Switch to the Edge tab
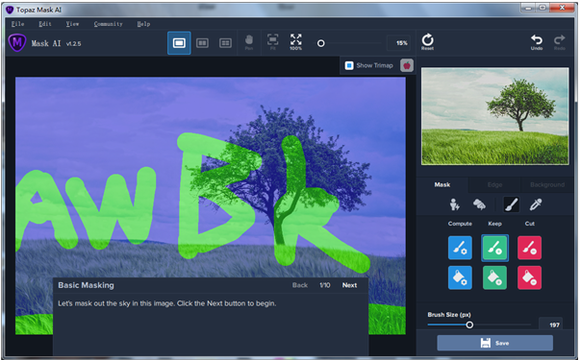 pos(495,185)
